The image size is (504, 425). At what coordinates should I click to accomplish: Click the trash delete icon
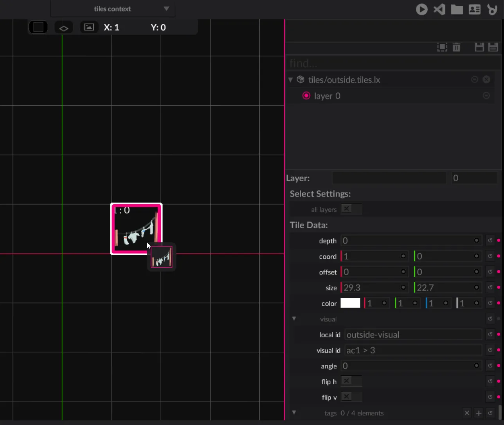coord(456,47)
